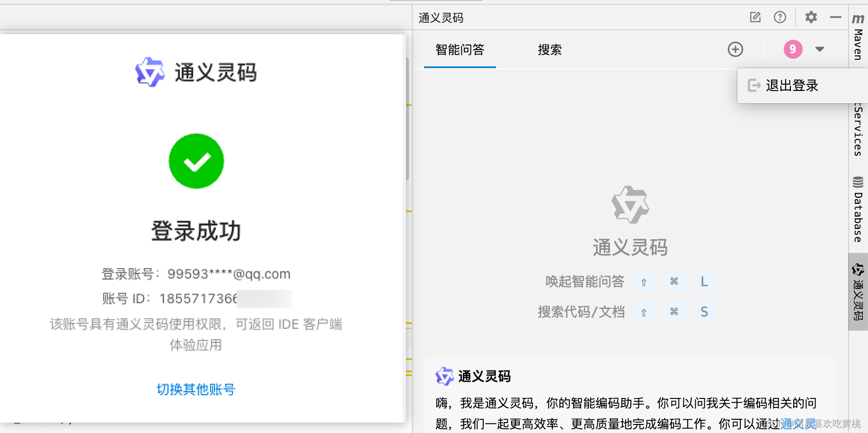868x433 pixels.
Task: Hide the 通义灵码 panel with minus icon
Action: tap(836, 18)
